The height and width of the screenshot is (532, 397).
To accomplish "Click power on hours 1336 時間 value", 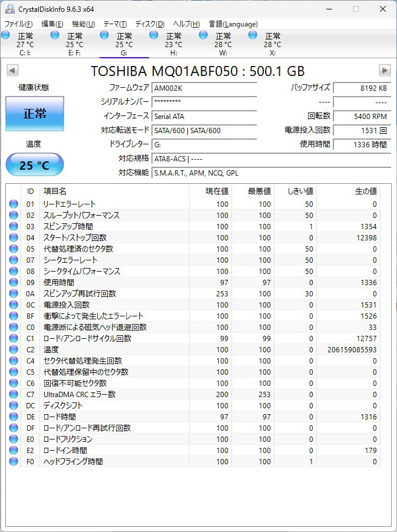I will pos(362,144).
